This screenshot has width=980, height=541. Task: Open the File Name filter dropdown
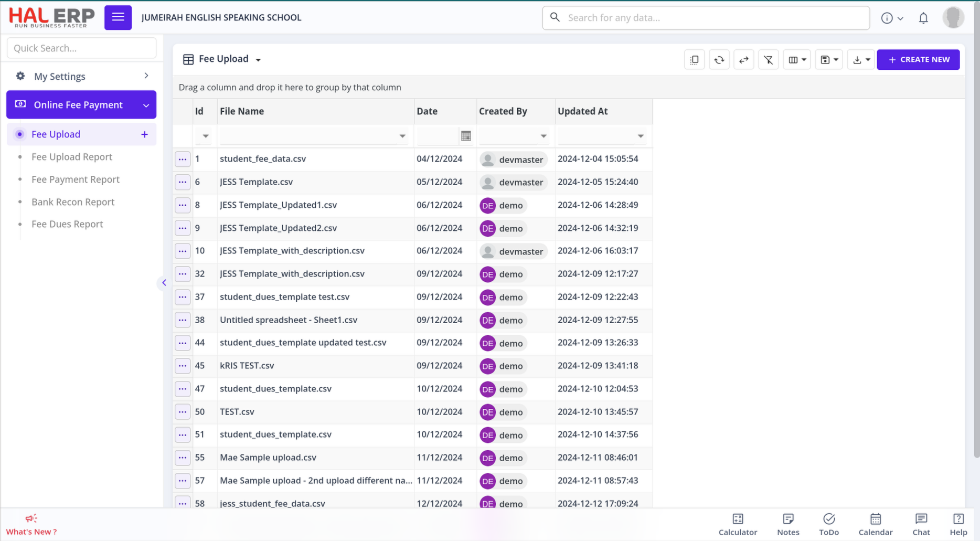[x=402, y=136]
